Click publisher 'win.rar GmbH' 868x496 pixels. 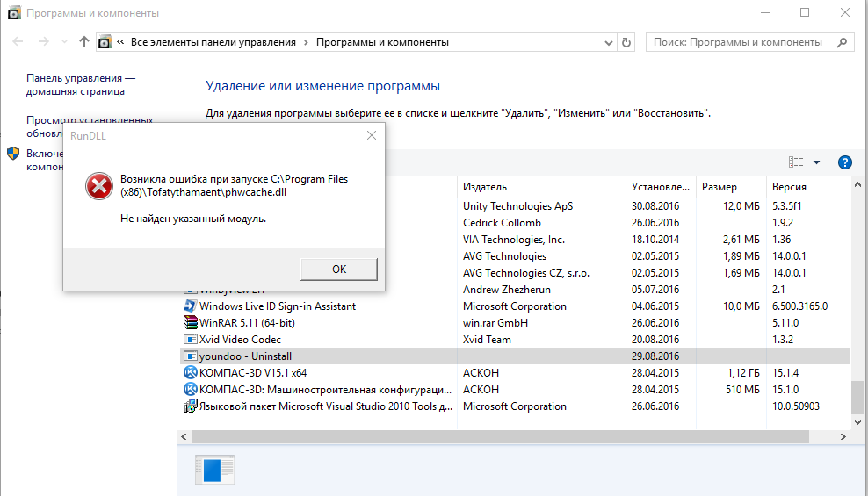495,322
